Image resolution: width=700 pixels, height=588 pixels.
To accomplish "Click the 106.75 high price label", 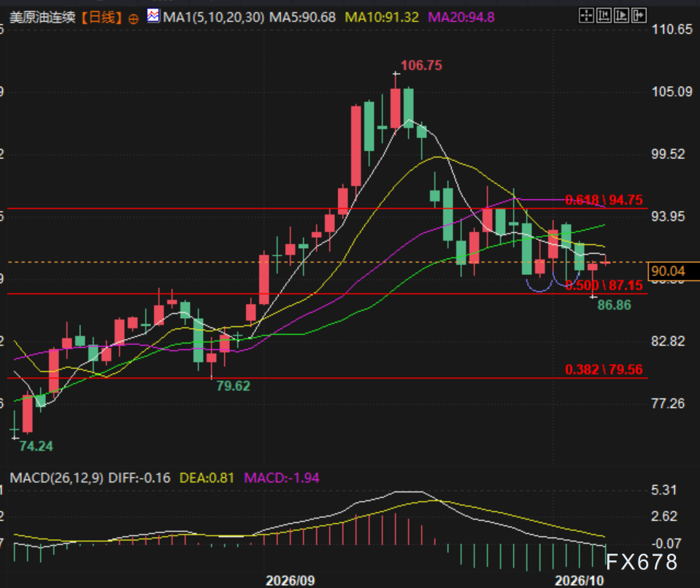I will coord(421,66).
